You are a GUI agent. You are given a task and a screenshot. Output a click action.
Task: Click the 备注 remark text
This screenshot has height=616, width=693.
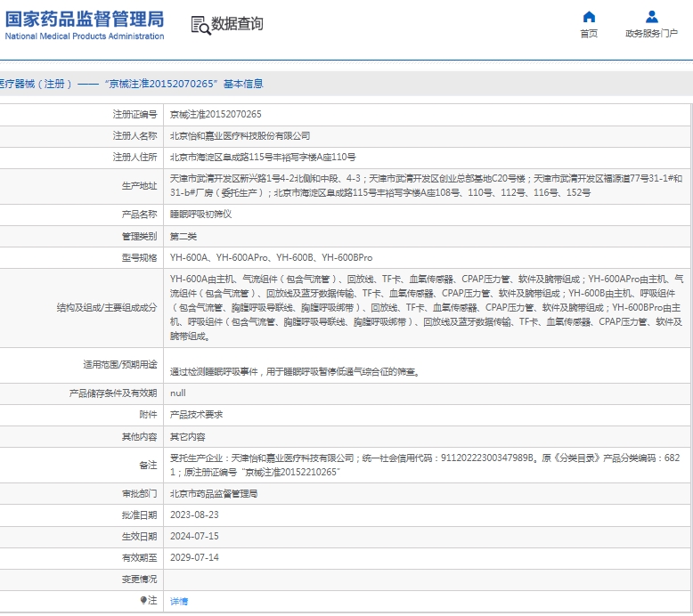point(425,465)
